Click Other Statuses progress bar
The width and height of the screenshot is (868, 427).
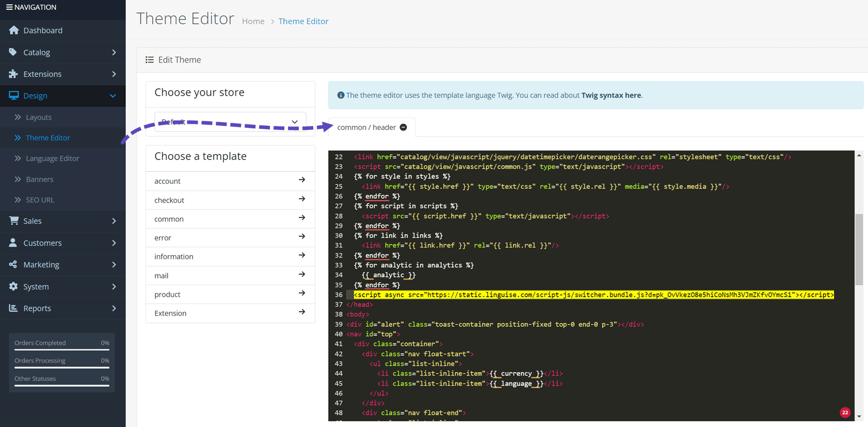[x=62, y=386]
